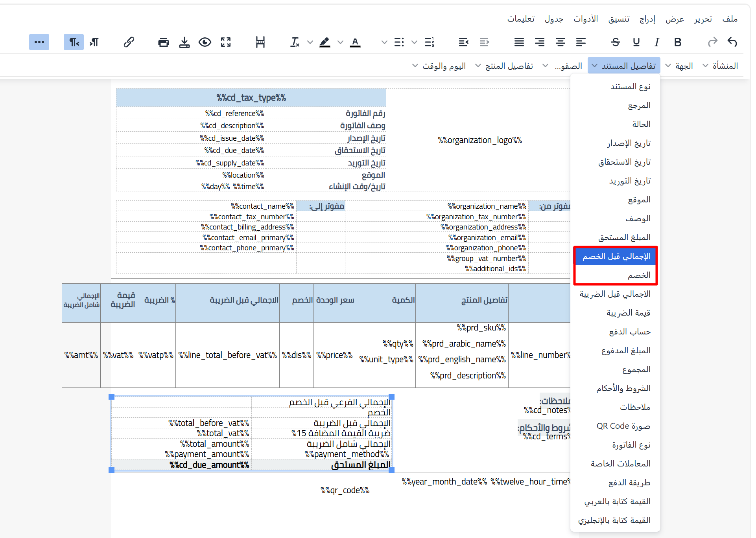The image size is (756, 538).
Task: Open the الأدوات menu
Action: pyautogui.click(x=585, y=19)
